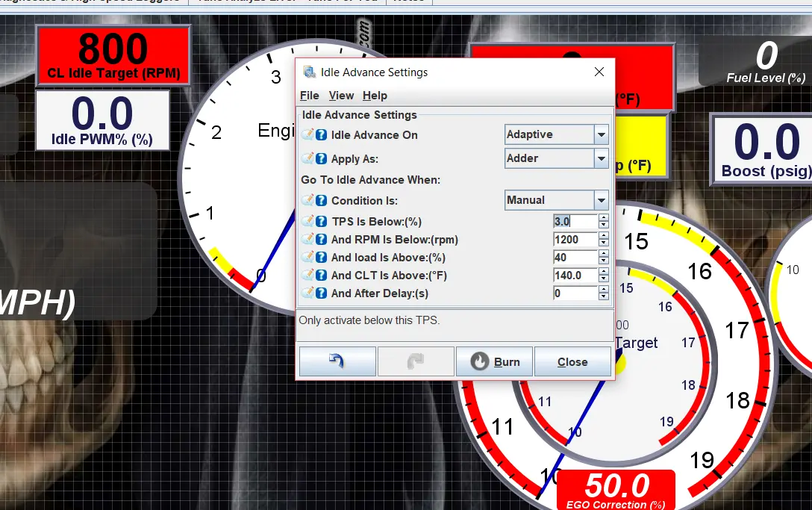Click the undo arrow button

click(x=337, y=361)
